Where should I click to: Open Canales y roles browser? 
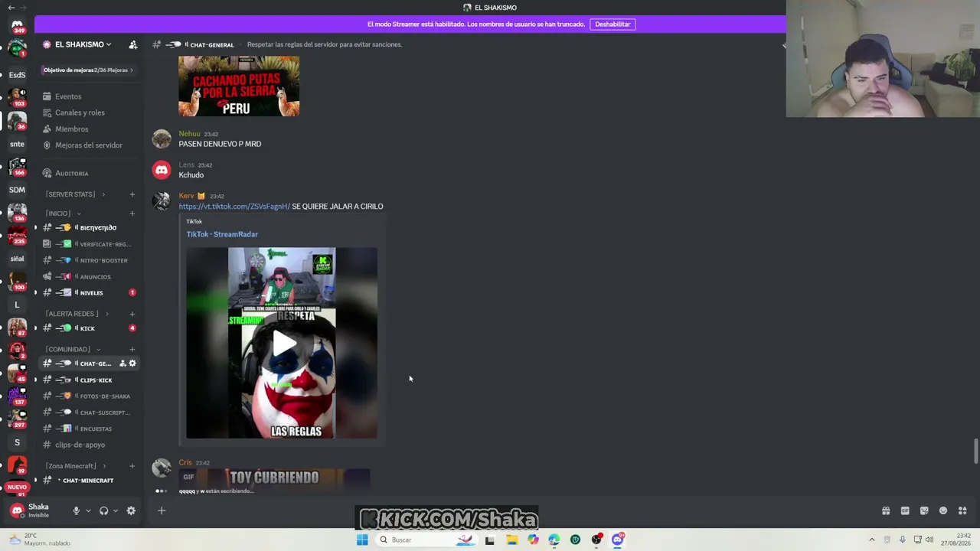coord(80,112)
